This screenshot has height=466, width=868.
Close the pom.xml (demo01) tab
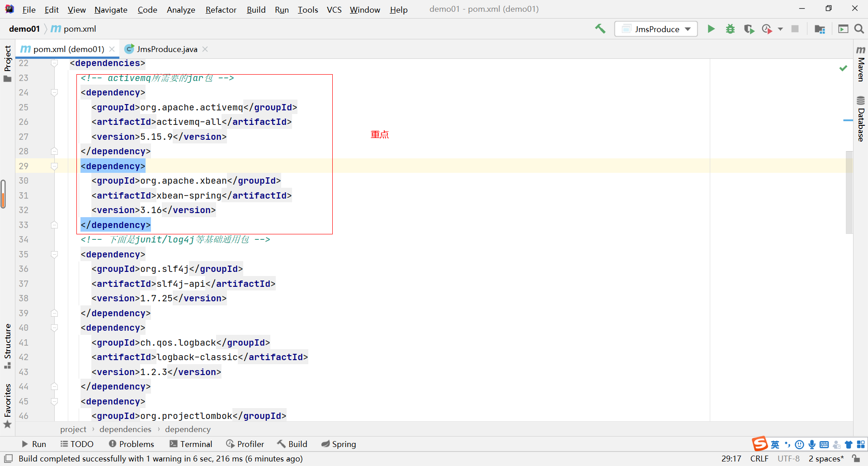click(112, 49)
